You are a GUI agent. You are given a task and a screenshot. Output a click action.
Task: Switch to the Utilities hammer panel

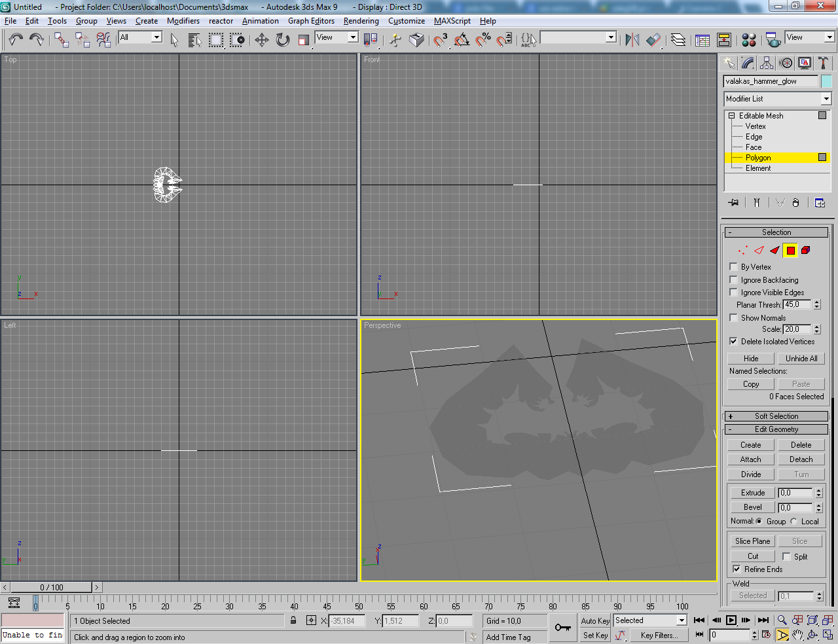823,63
